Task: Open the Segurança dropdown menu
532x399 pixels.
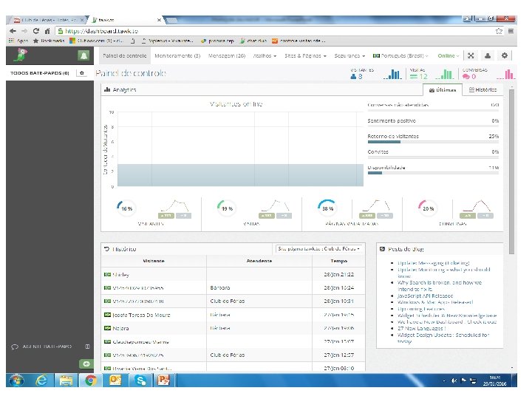Action: click(349, 55)
